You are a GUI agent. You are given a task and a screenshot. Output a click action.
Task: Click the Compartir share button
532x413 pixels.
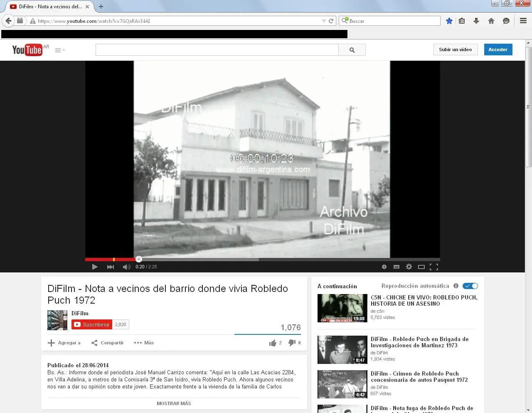[x=108, y=343]
